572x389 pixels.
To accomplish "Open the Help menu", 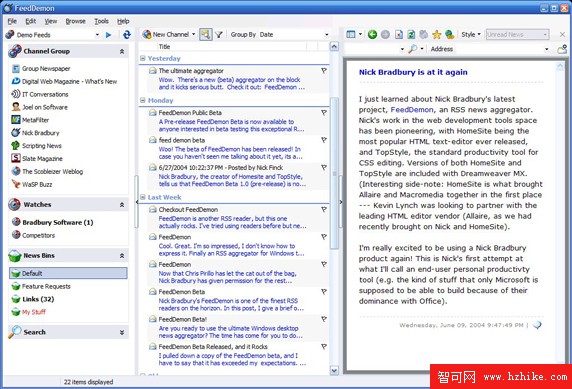I will [x=123, y=21].
